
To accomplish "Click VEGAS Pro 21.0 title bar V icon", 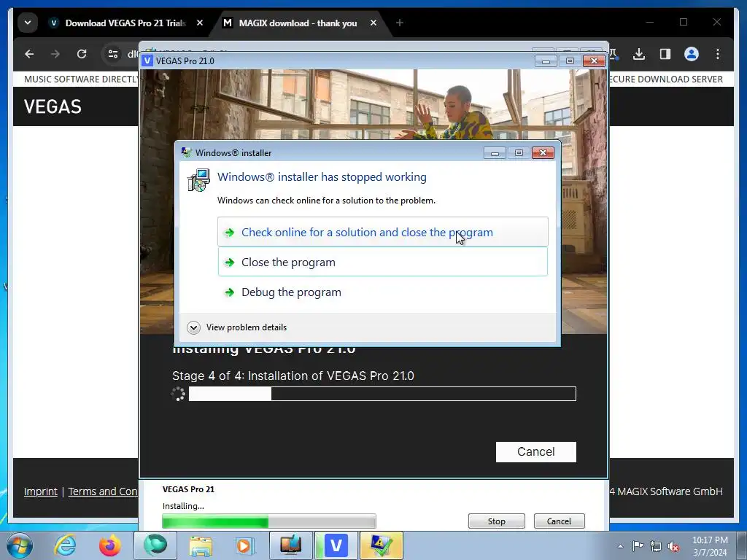I will coord(147,61).
